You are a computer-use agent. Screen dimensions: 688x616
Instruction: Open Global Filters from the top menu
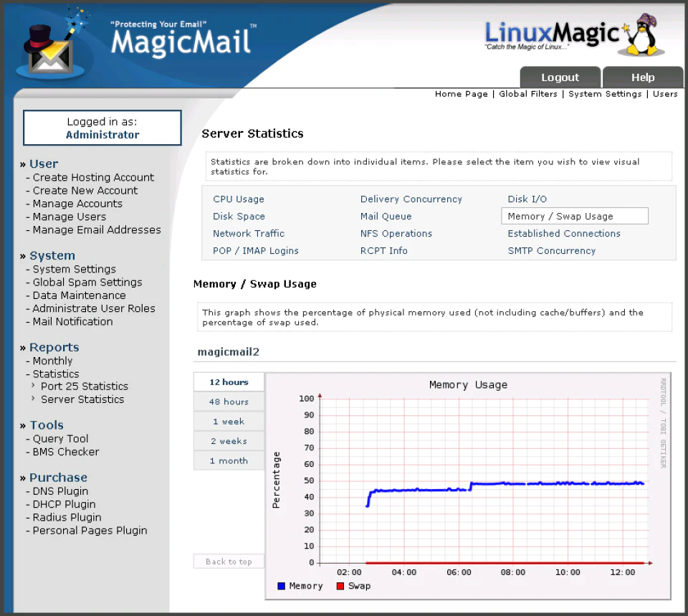[528, 93]
